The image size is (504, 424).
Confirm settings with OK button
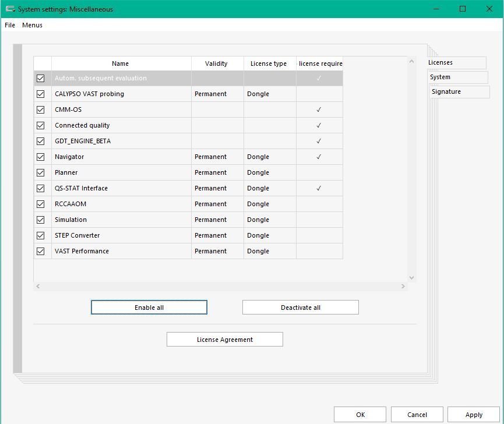(x=360, y=414)
